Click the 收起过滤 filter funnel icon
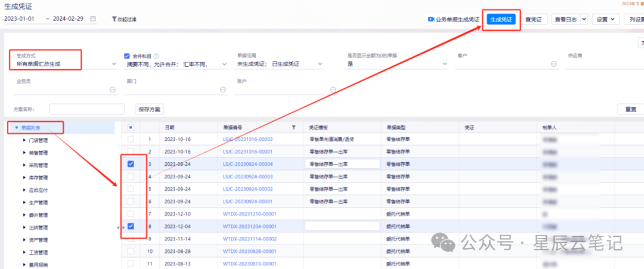This screenshot has width=644, height=269. (114, 19)
